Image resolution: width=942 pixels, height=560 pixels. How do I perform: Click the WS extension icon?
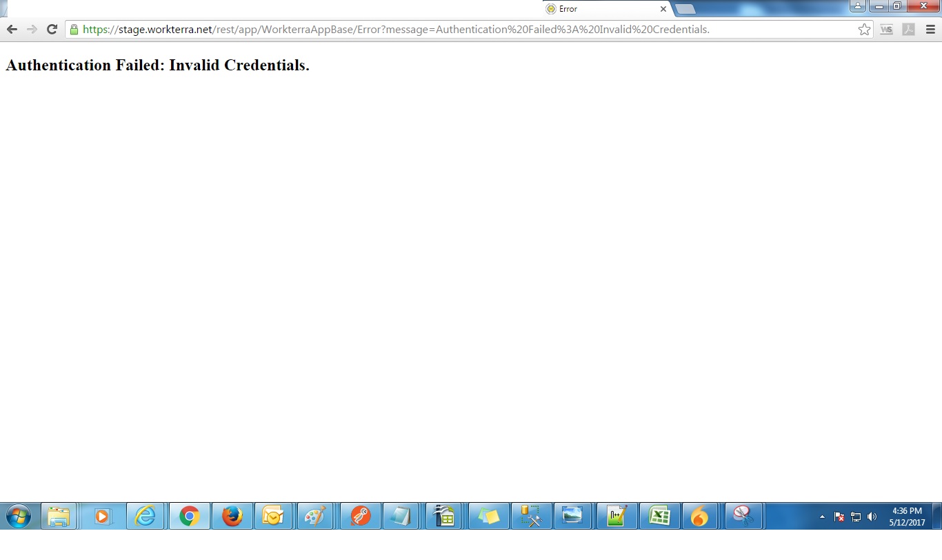[887, 30]
